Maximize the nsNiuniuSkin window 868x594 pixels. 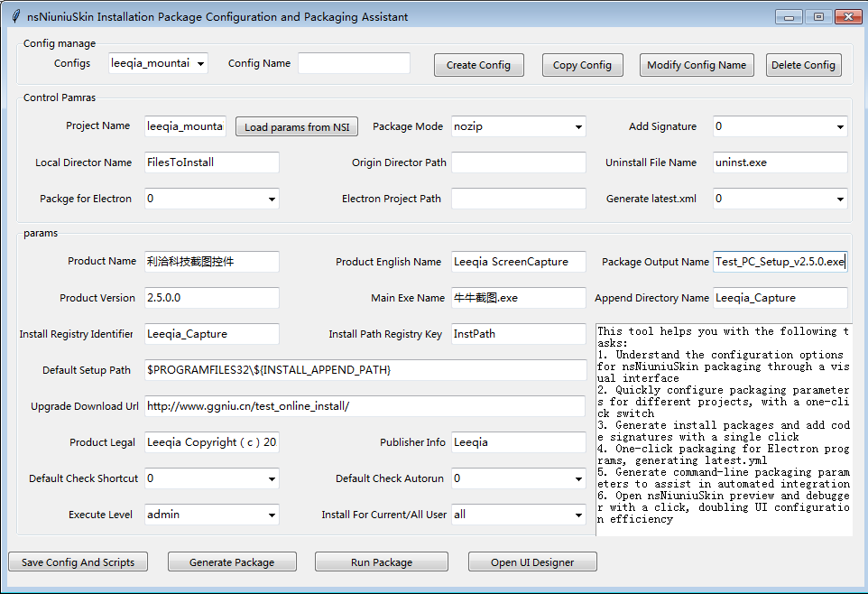818,17
